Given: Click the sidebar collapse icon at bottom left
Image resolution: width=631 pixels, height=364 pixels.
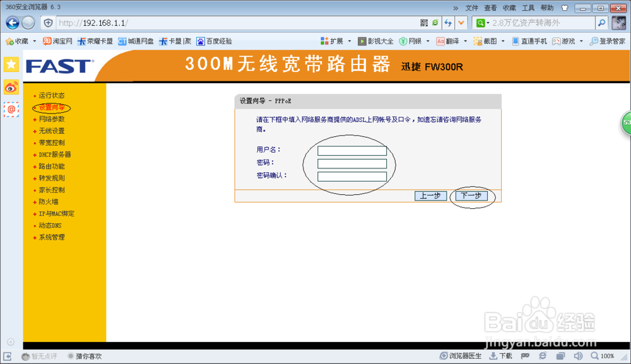Looking at the screenshot, I should click(x=7, y=356).
